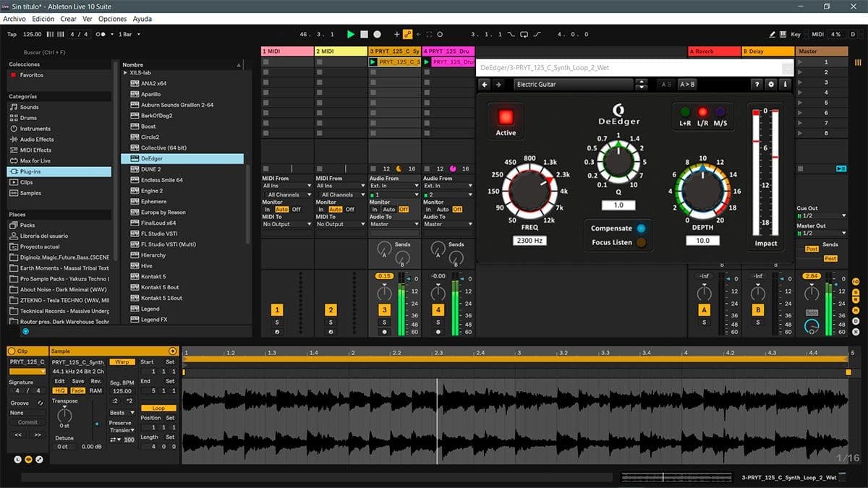Toggle track 3 activator button
The height and width of the screenshot is (488, 868).
coord(384,309)
